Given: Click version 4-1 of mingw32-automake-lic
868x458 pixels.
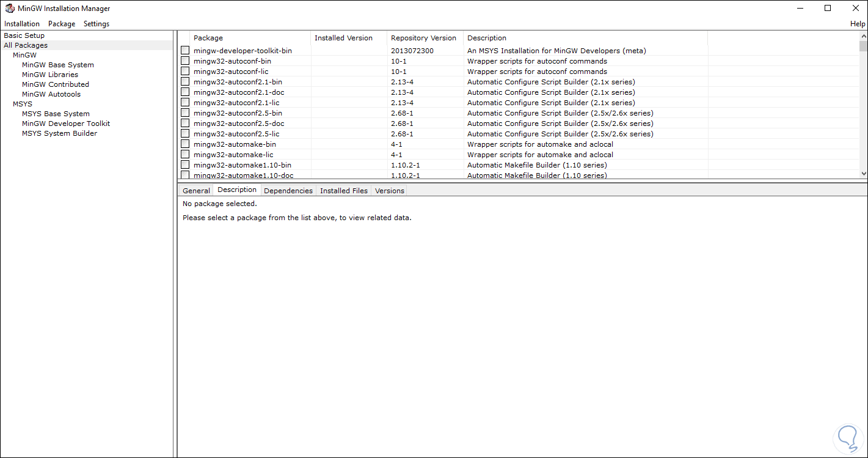Looking at the screenshot, I should coord(396,155).
